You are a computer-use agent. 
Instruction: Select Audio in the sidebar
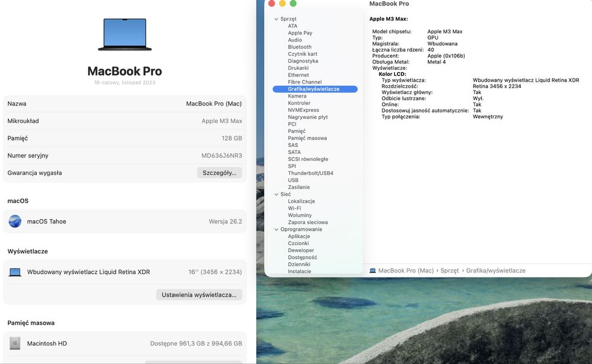coord(295,40)
